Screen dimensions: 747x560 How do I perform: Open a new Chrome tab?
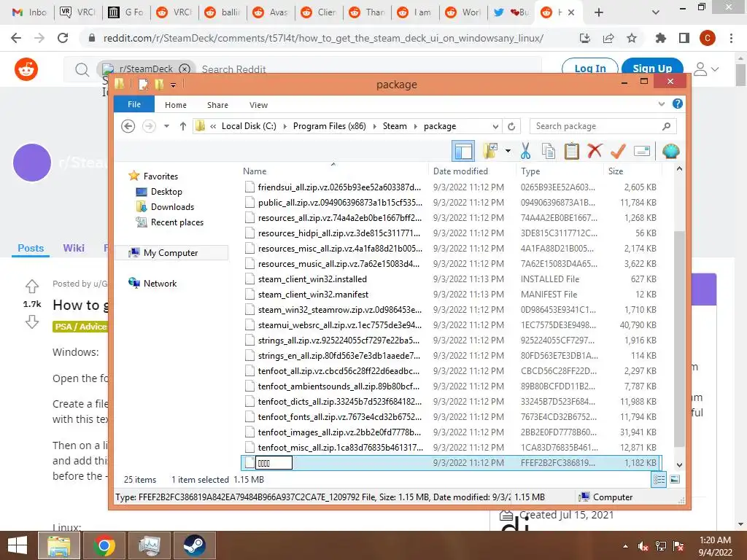[x=599, y=12]
